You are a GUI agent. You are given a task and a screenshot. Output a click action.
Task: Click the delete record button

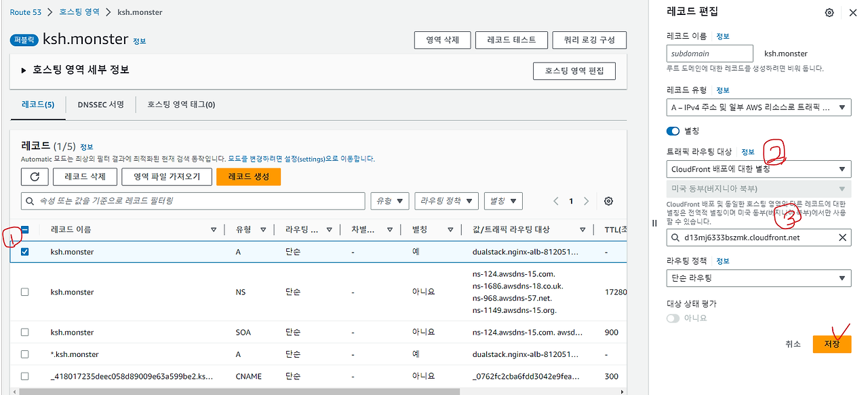(85, 177)
